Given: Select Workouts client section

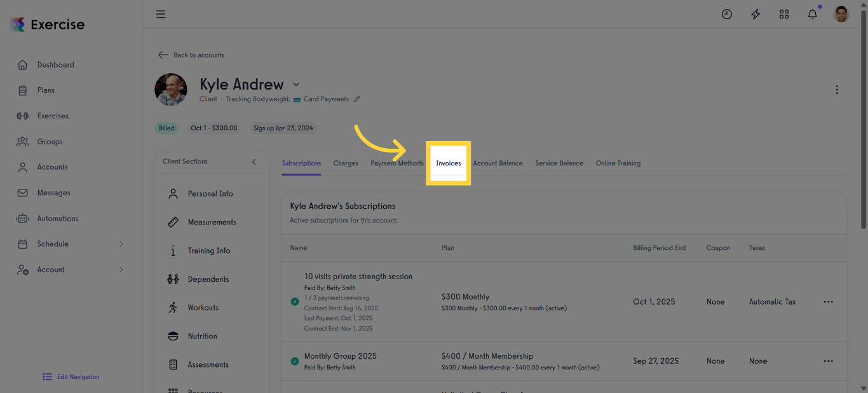Looking at the screenshot, I should [x=203, y=308].
